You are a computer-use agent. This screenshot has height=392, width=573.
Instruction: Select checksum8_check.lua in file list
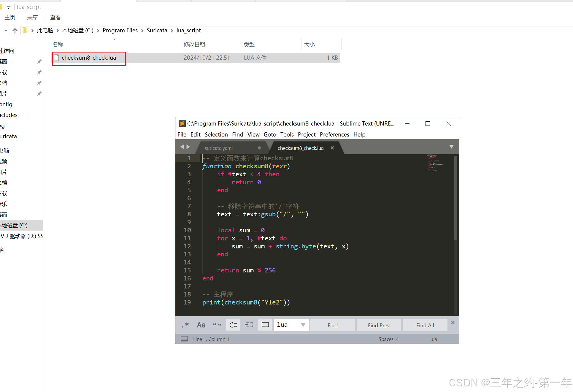(89, 58)
